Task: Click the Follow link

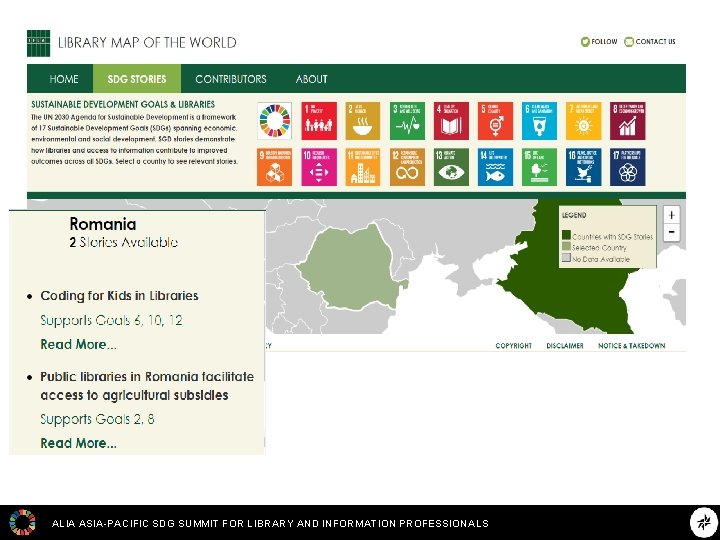Action: [604, 42]
